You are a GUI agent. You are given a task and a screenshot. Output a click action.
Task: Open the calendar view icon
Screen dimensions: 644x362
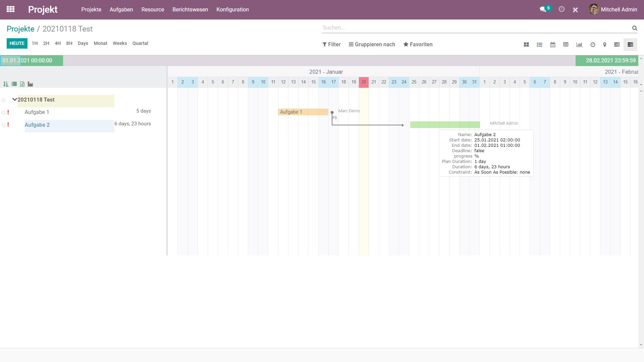[x=553, y=45]
